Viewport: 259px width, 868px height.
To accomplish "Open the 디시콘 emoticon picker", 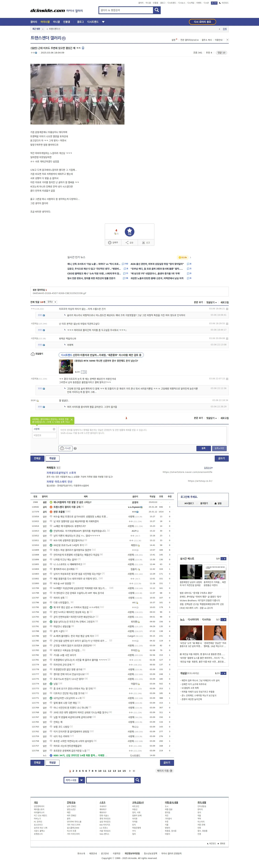I will click(65, 448).
